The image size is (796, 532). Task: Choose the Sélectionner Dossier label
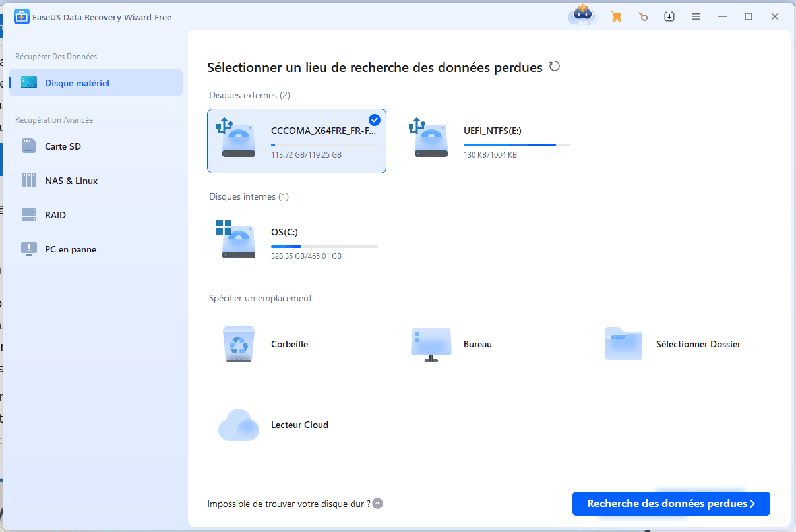[x=698, y=344]
